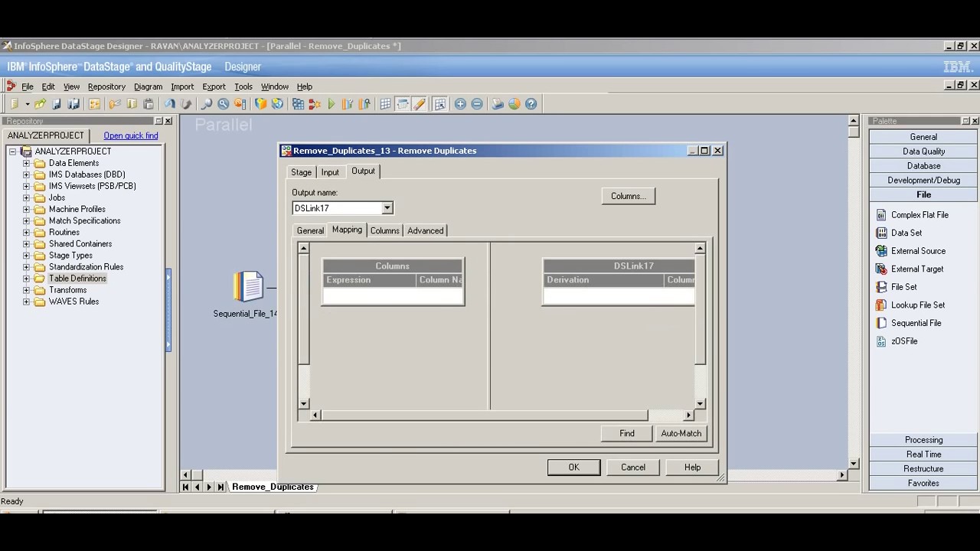The height and width of the screenshot is (551, 980).
Task: Click OK to confirm the dialog
Action: [x=574, y=467]
